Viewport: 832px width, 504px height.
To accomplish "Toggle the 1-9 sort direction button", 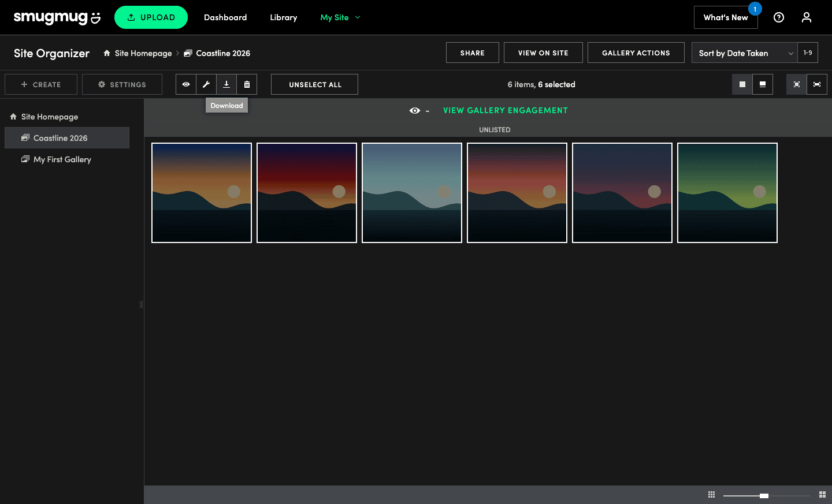I will click(808, 53).
